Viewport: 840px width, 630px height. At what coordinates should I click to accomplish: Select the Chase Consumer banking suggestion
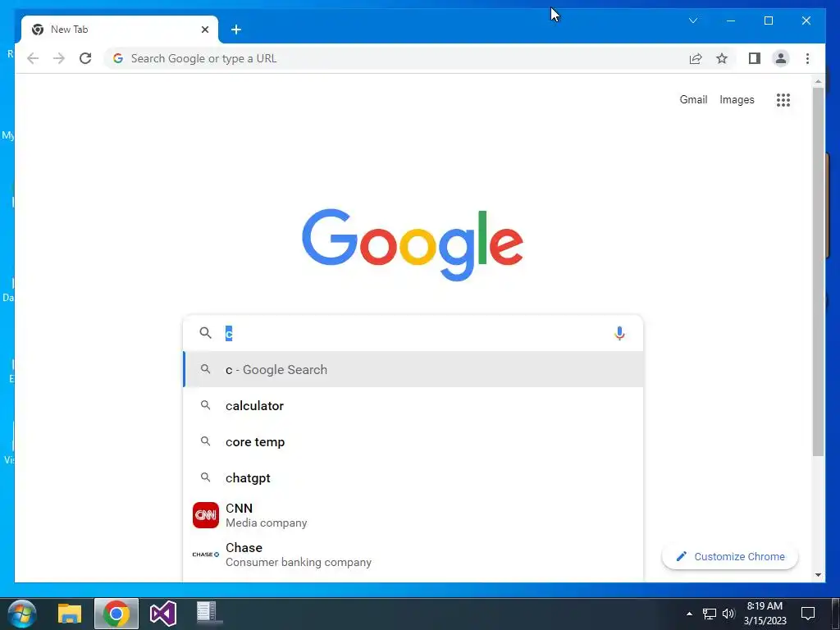(413, 555)
